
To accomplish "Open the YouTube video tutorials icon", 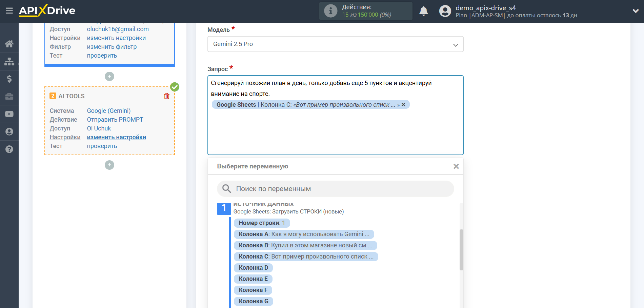I will click(9, 114).
